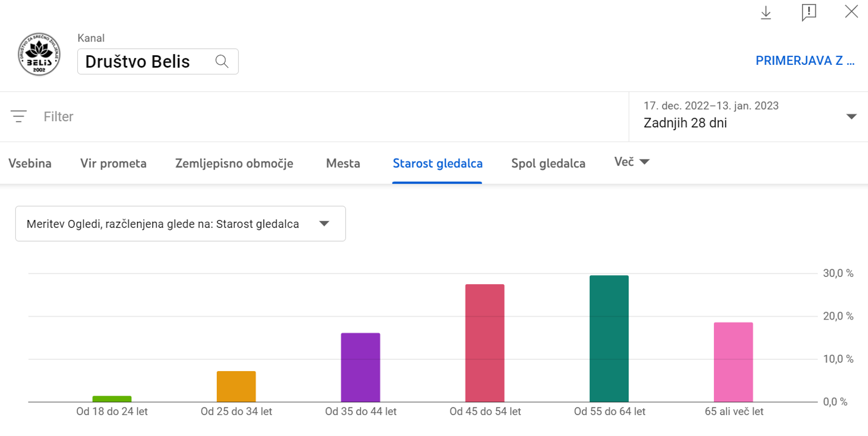Click the download report icon
This screenshot has height=436, width=868.
click(x=766, y=12)
